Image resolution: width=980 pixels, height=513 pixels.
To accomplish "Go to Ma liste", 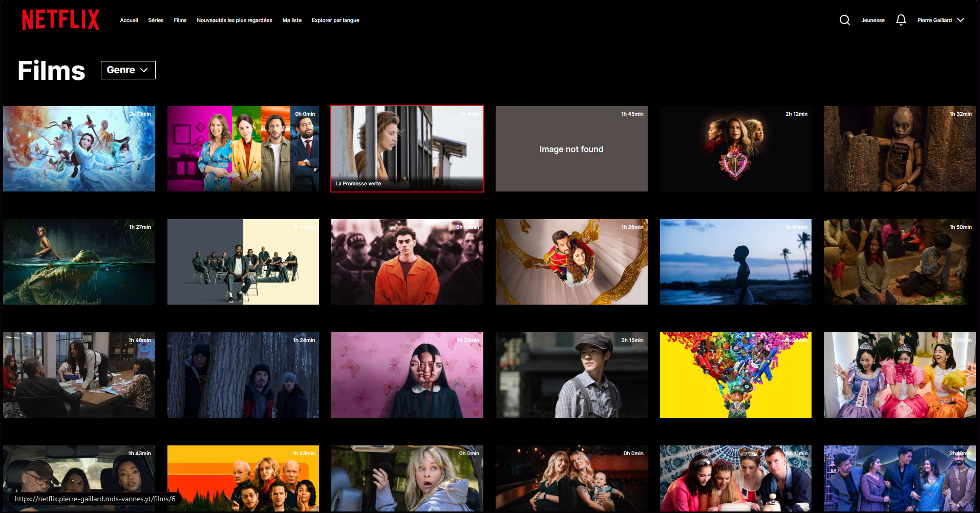I will pyautogui.click(x=292, y=20).
